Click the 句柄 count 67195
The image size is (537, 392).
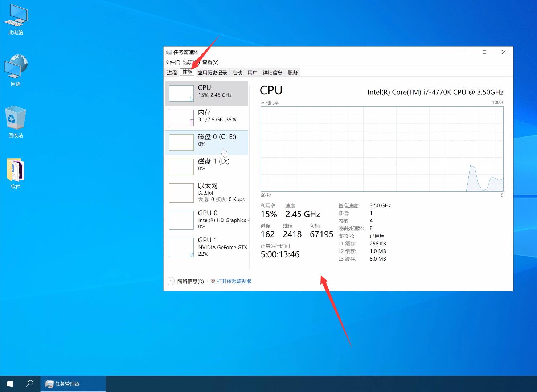(x=321, y=234)
